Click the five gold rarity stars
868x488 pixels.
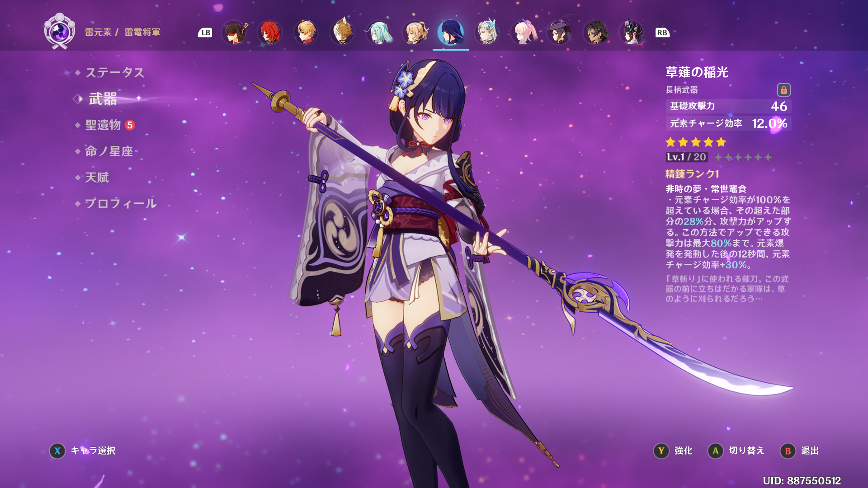(x=696, y=142)
